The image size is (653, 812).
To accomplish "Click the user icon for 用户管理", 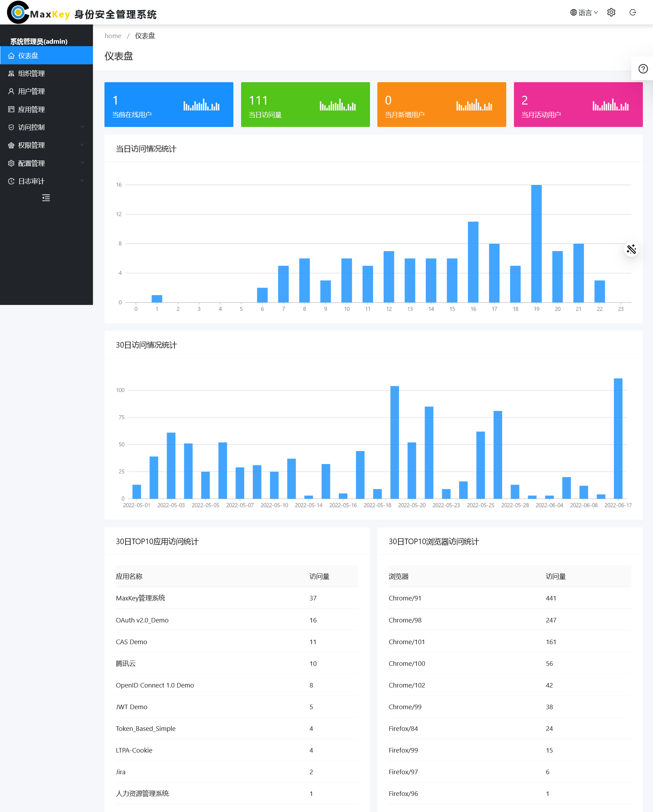I will [11, 92].
